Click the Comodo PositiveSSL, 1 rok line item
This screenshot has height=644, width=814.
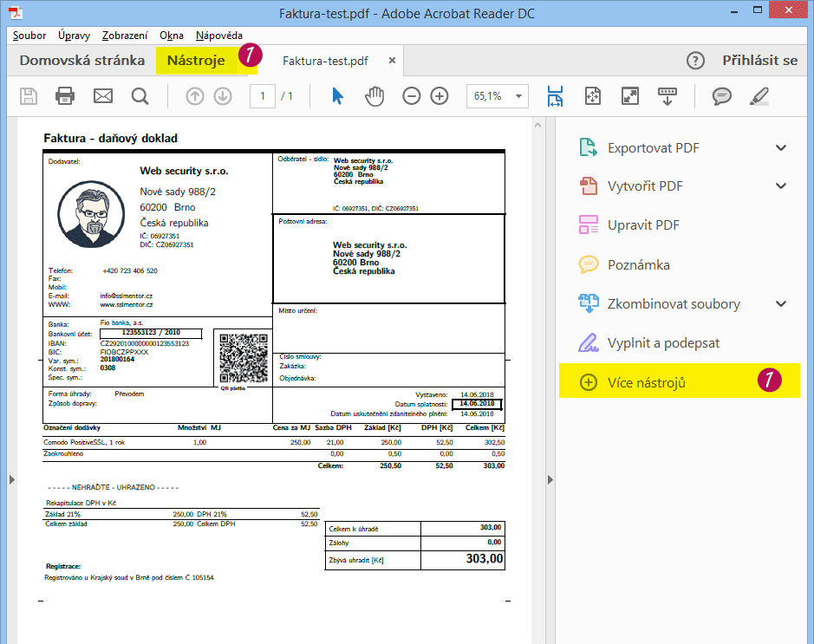84,443
